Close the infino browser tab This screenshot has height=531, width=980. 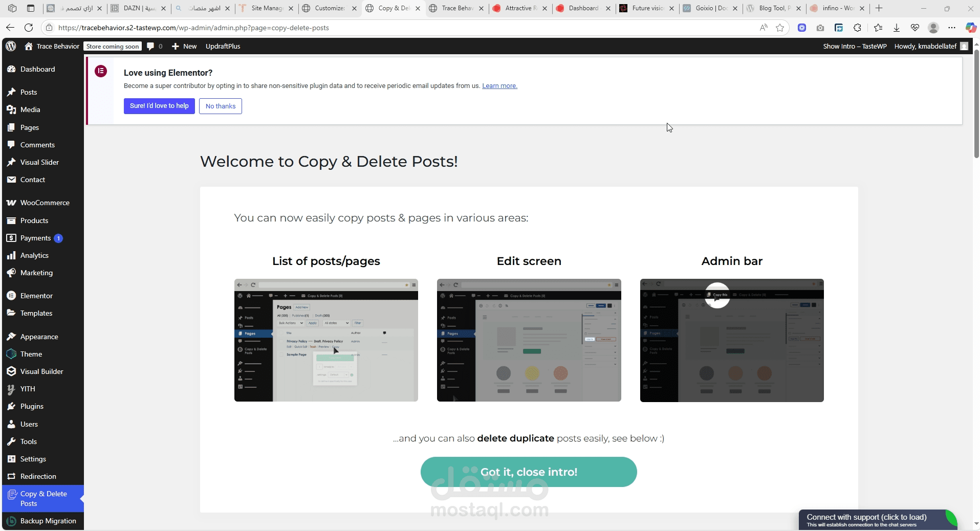coord(862,8)
